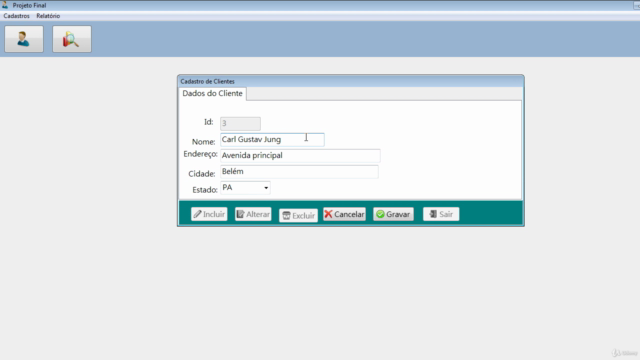The height and width of the screenshot is (360, 640).
Task: Click the Nome: label
Action: (203, 142)
